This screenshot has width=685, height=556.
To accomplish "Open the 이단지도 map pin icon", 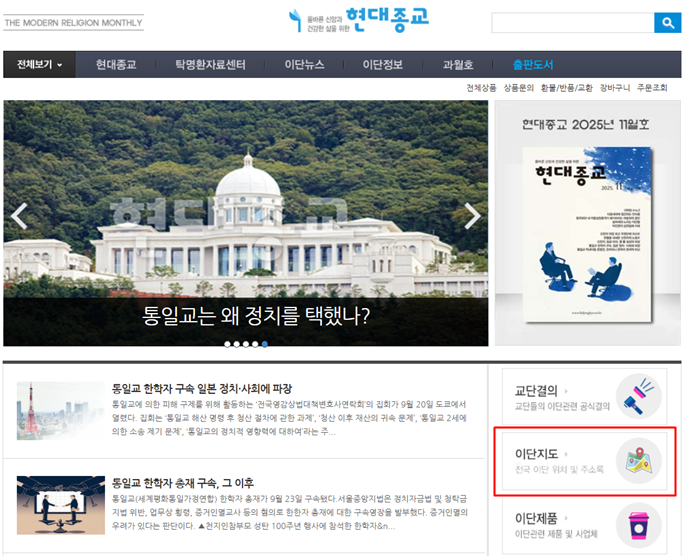I will [637, 461].
